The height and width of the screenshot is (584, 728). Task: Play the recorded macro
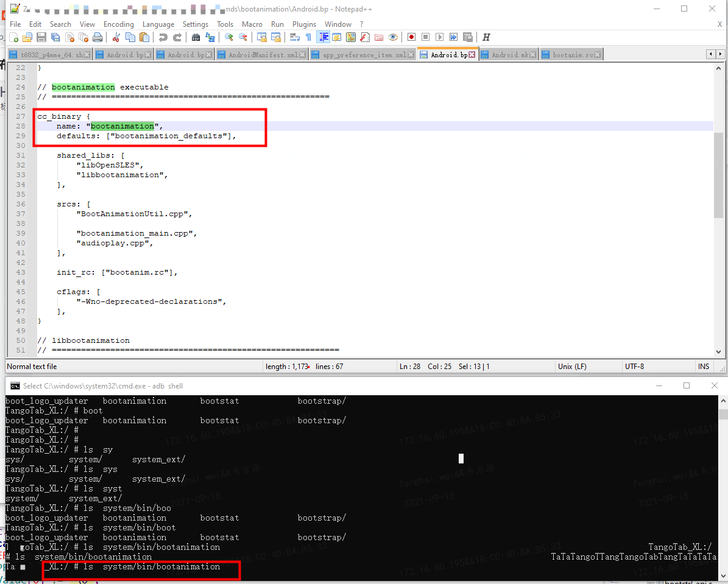(438, 37)
